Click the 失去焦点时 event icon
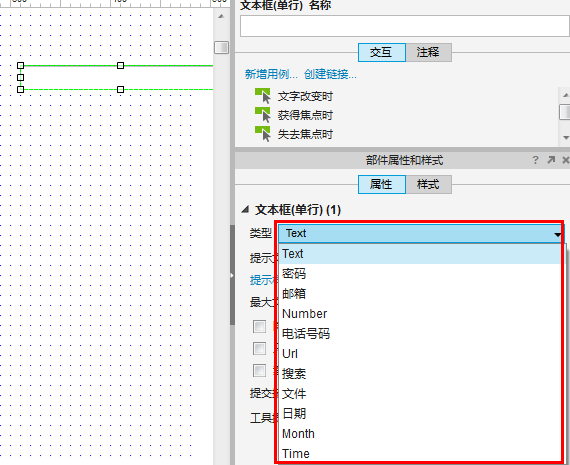Screen dimensions: 570x465 pyautogui.click(x=263, y=134)
